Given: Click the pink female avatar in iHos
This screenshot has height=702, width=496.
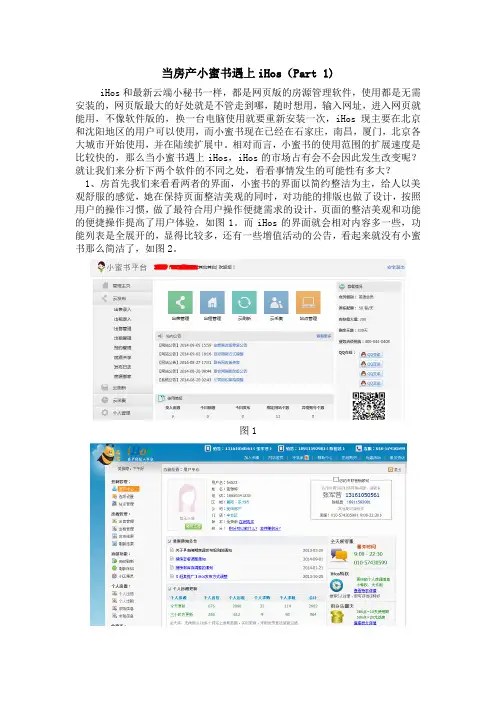Looking at the screenshot, I should (188, 498).
